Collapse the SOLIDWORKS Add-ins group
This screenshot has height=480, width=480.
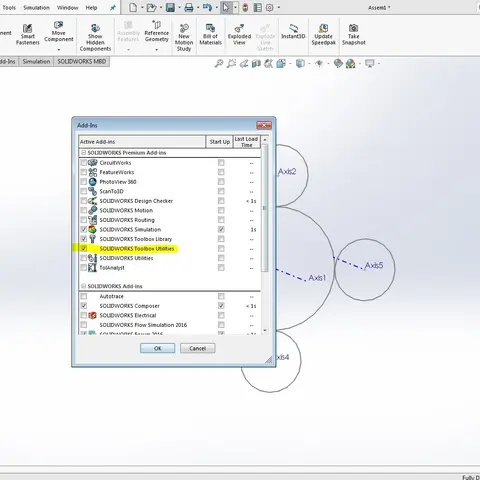pos(84,286)
